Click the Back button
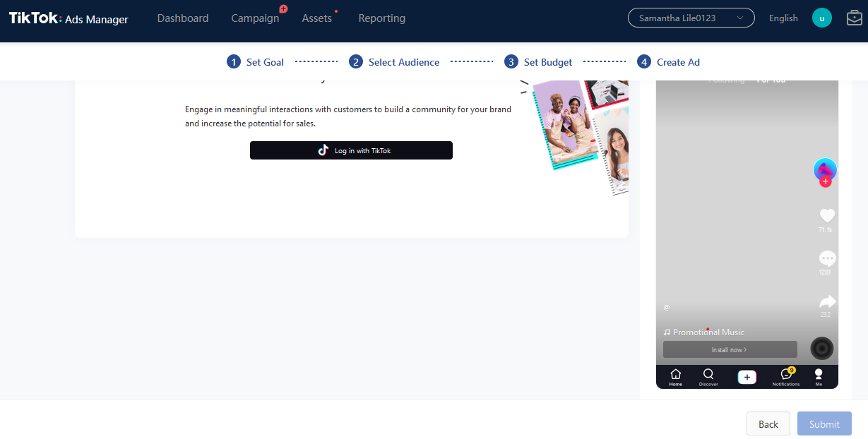 click(768, 423)
